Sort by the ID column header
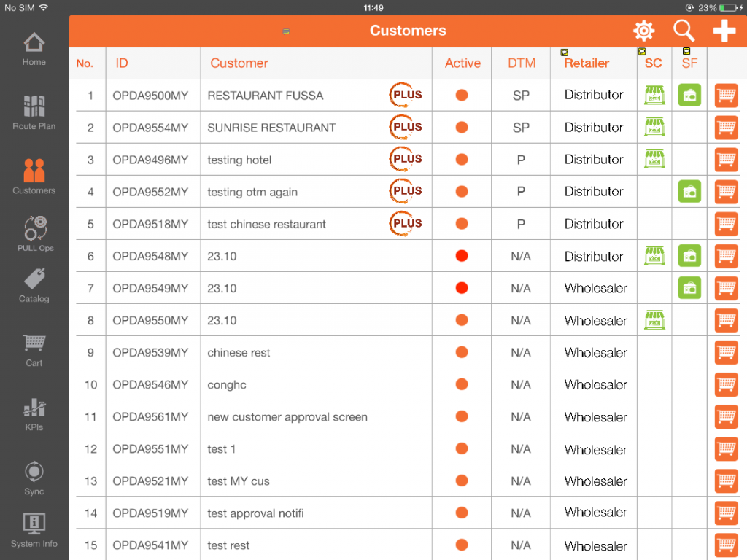Image resolution: width=747 pixels, height=560 pixels. point(122,63)
